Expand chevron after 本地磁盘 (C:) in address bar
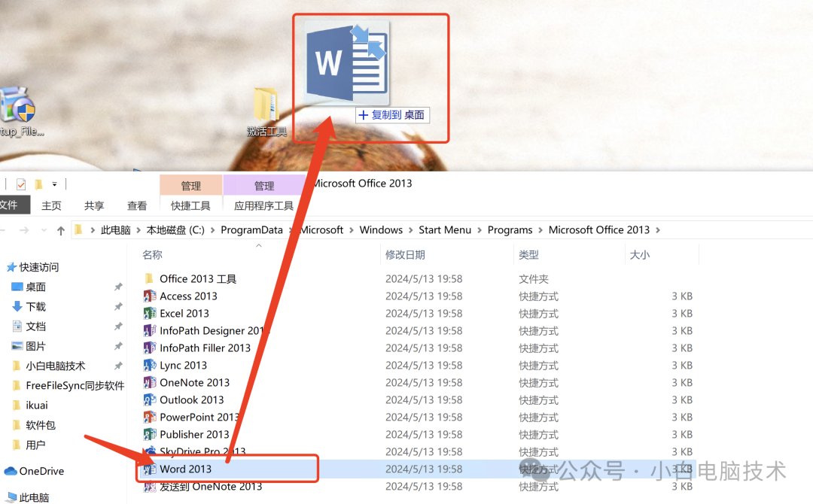 pyautogui.click(x=212, y=230)
